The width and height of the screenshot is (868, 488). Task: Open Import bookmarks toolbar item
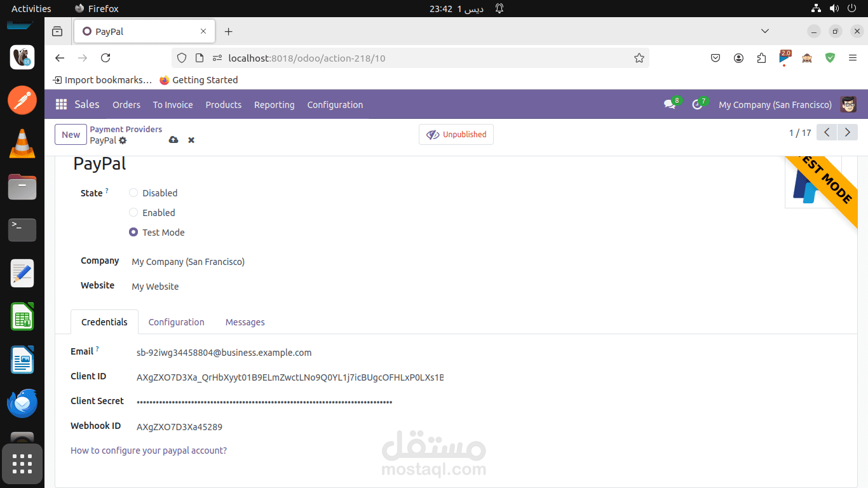click(102, 80)
